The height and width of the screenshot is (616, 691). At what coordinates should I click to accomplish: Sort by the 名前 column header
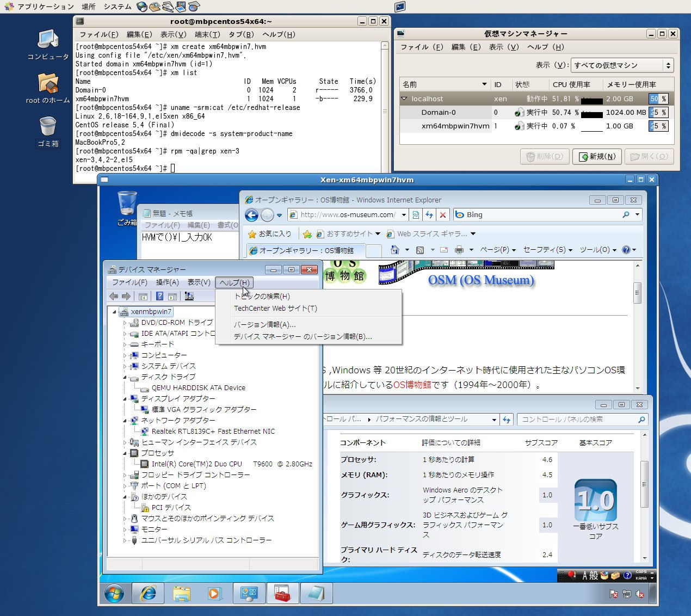click(x=445, y=84)
